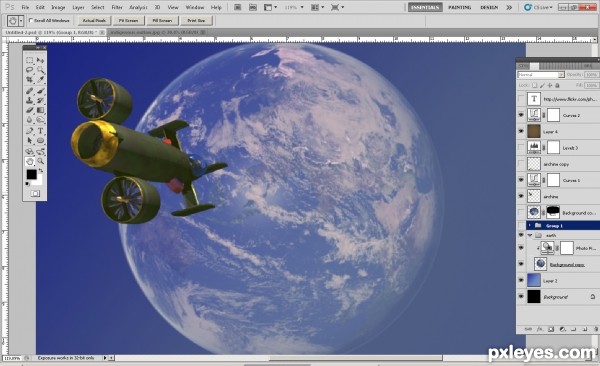The width and height of the screenshot is (600, 366).
Task: Hide Layer 4 visibility eye
Action: [521, 131]
